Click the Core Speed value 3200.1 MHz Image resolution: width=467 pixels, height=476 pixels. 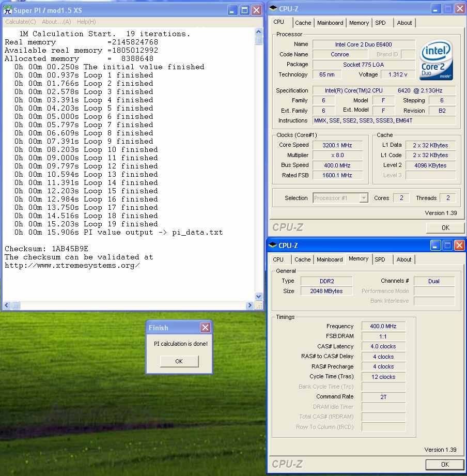click(x=337, y=145)
